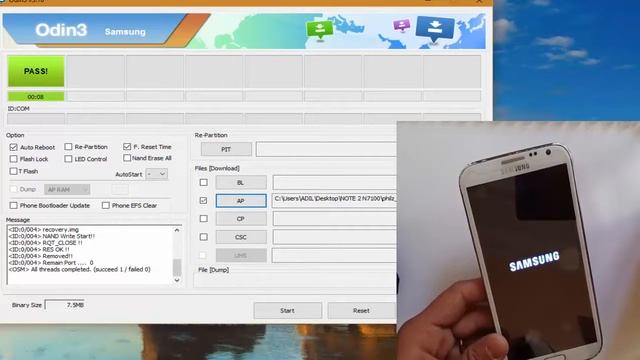Open the AP RAM dump dropdown
The width and height of the screenshot is (640, 360).
coord(67,189)
